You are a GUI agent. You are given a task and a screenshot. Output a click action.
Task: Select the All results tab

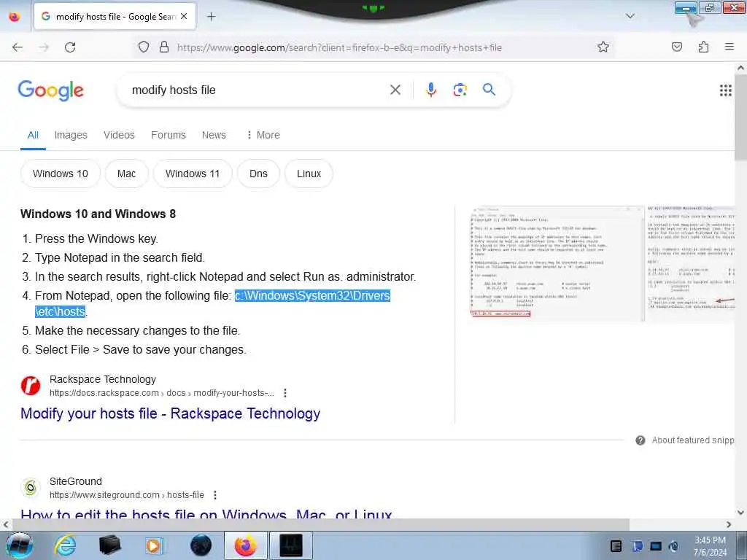tap(33, 135)
